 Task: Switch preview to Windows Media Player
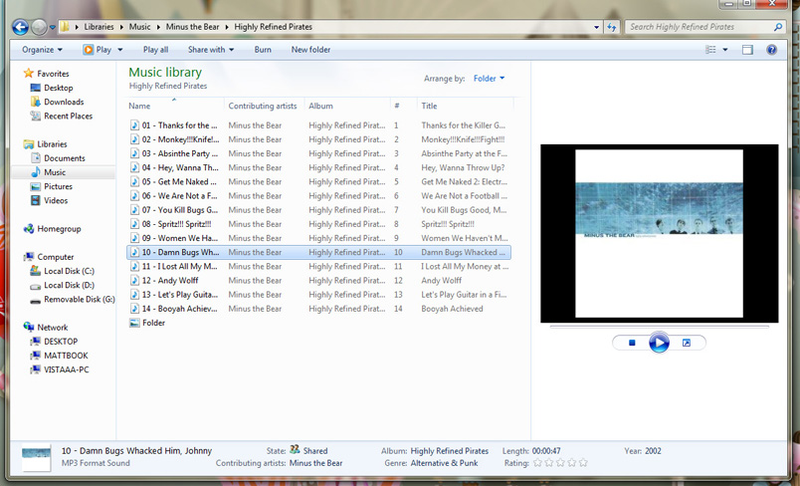[686, 343]
